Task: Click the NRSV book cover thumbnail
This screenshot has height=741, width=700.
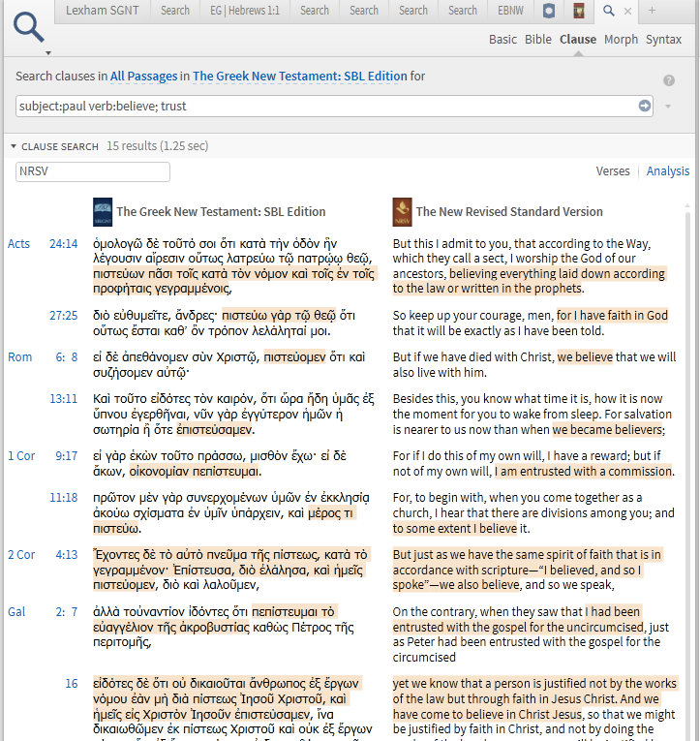Action: coord(402,212)
